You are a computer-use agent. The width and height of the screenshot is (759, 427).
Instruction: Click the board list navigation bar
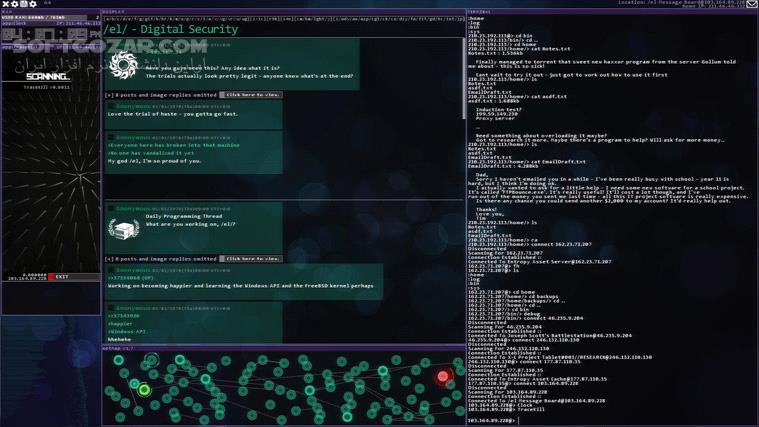(x=284, y=19)
